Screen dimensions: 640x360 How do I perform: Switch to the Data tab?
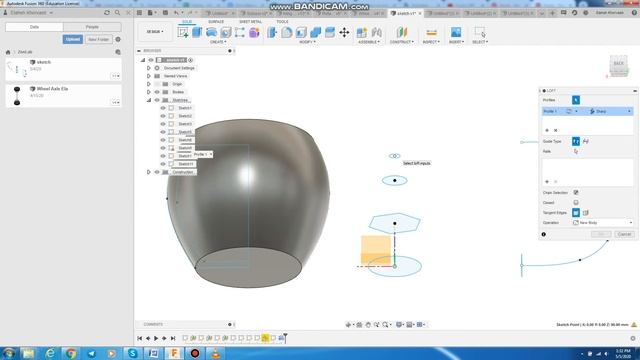coord(34,27)
